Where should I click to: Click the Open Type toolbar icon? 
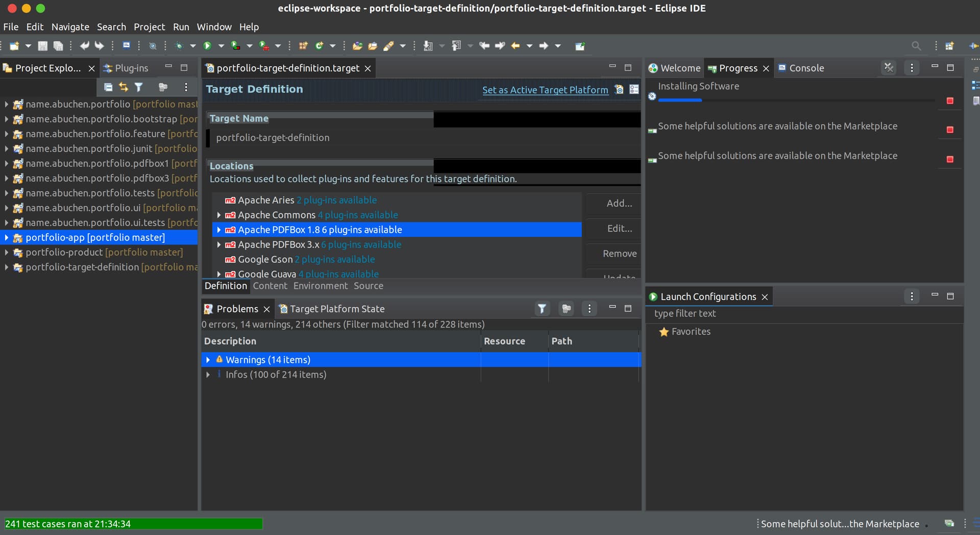pyautogui.click(x=357, y=46)
